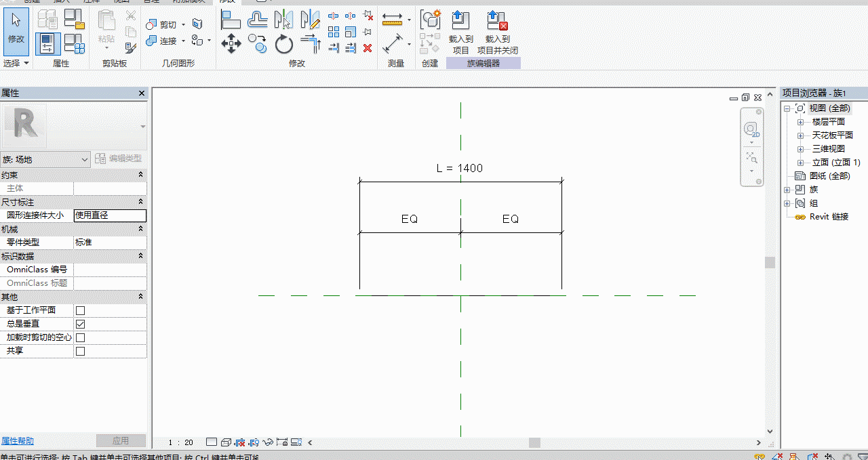Click the horizontal scrollbar thumb below canvas

tap(534, 442)
